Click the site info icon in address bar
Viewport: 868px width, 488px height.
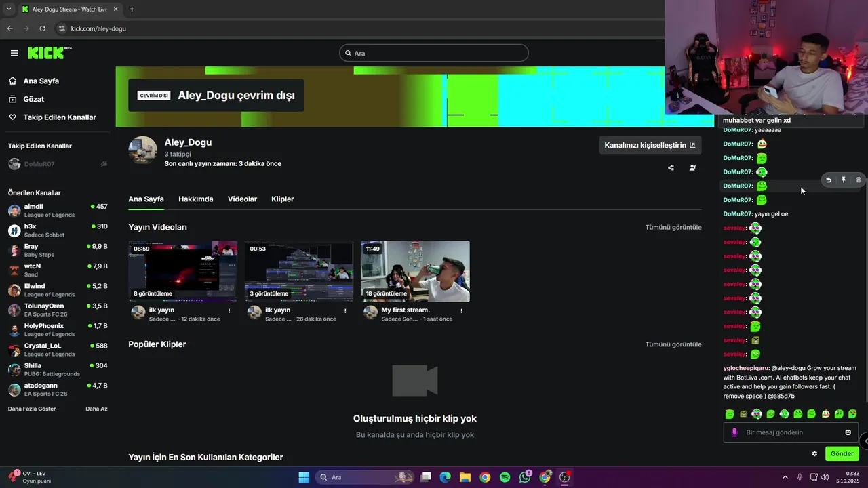62,28
